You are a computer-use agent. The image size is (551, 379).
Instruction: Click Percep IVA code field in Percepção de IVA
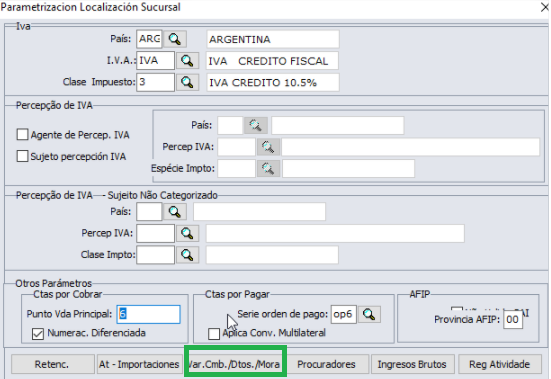[236, 147]
